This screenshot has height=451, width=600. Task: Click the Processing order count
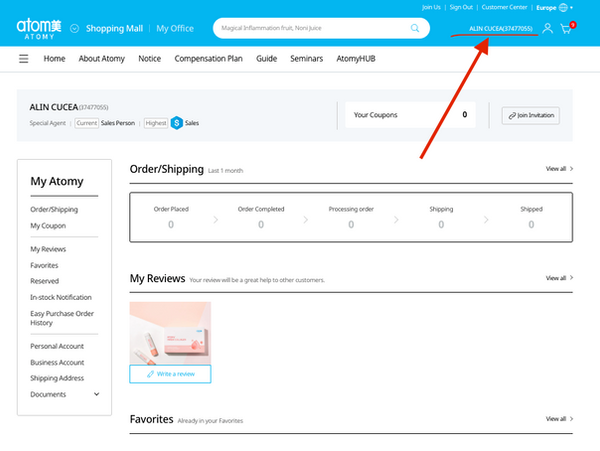tap(351, 225)
